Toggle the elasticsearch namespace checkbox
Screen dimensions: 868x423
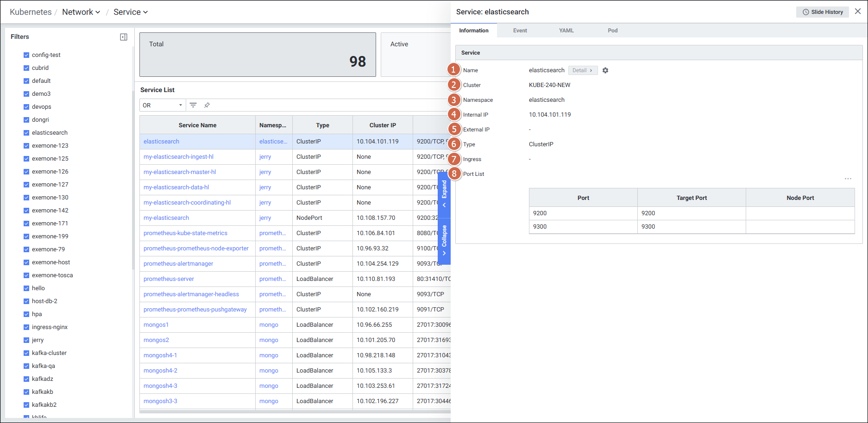coord(26,133)
